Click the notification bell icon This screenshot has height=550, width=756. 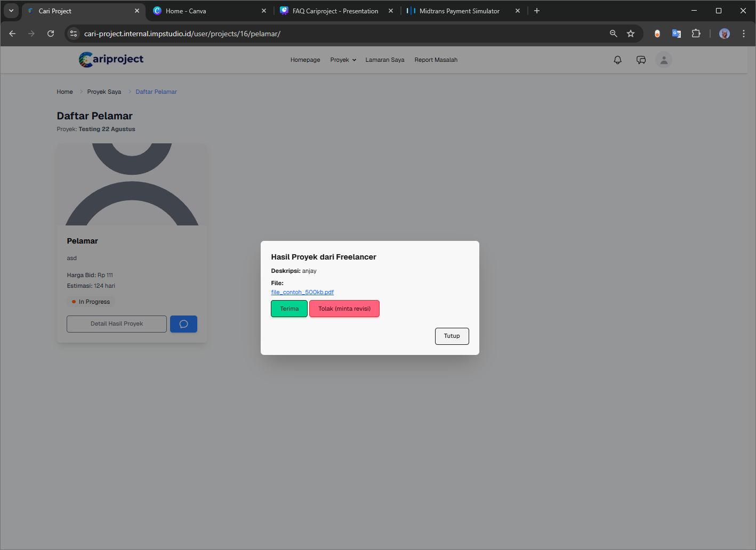coord(617,60)
